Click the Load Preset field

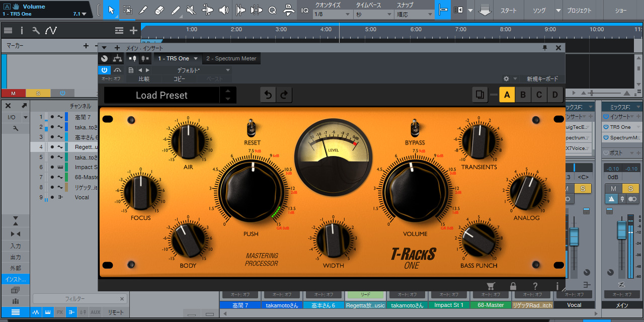click(x=162, y=95)
